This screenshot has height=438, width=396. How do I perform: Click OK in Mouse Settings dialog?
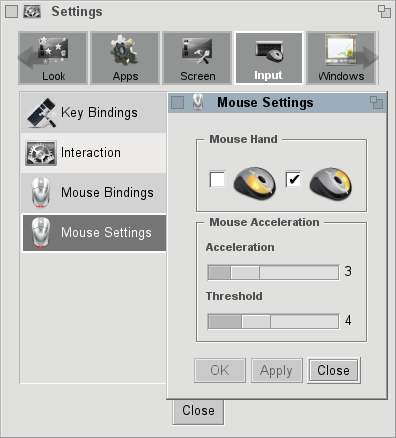point(220,370)
